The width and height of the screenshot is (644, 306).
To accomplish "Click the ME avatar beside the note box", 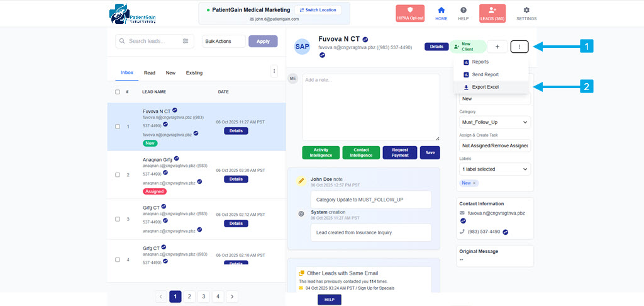I will (x=292, y=78).
